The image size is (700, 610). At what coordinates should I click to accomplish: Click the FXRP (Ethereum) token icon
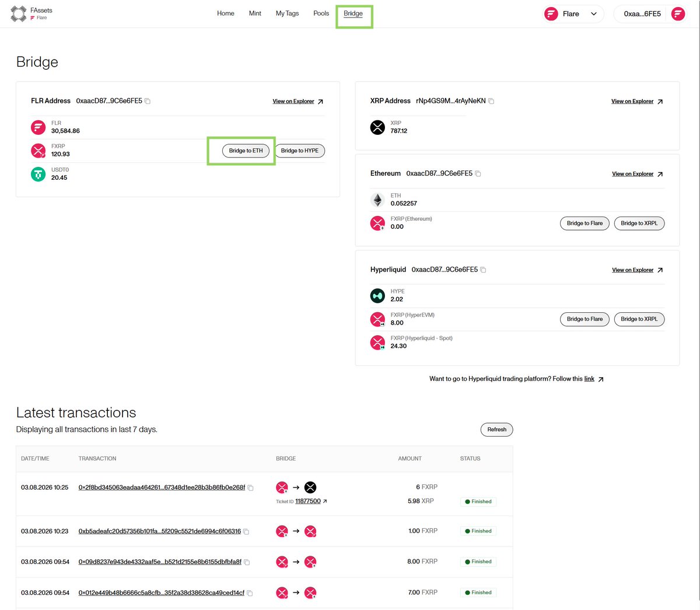[x=378, y=223]
